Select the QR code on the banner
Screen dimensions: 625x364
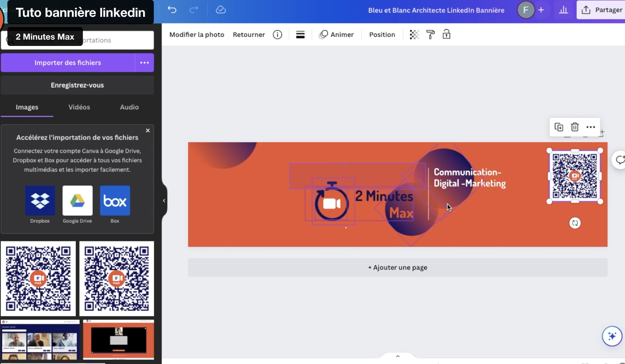575,176
